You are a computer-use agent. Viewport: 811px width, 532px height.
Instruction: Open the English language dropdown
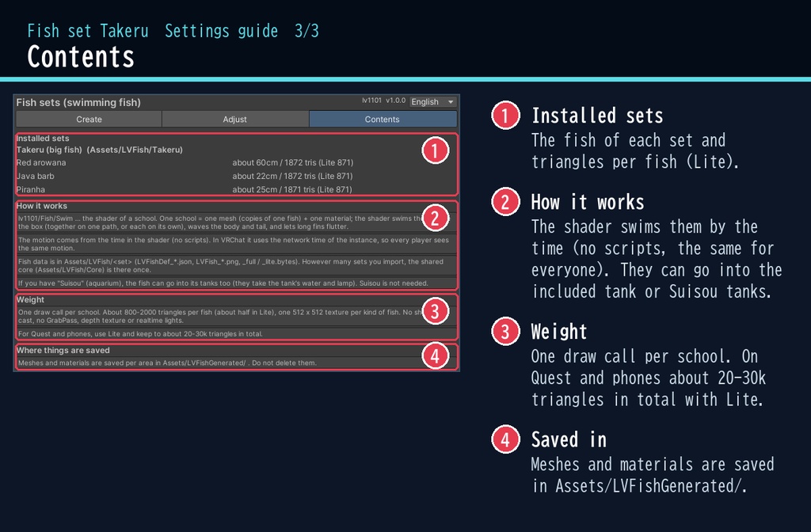pos(432,102)
